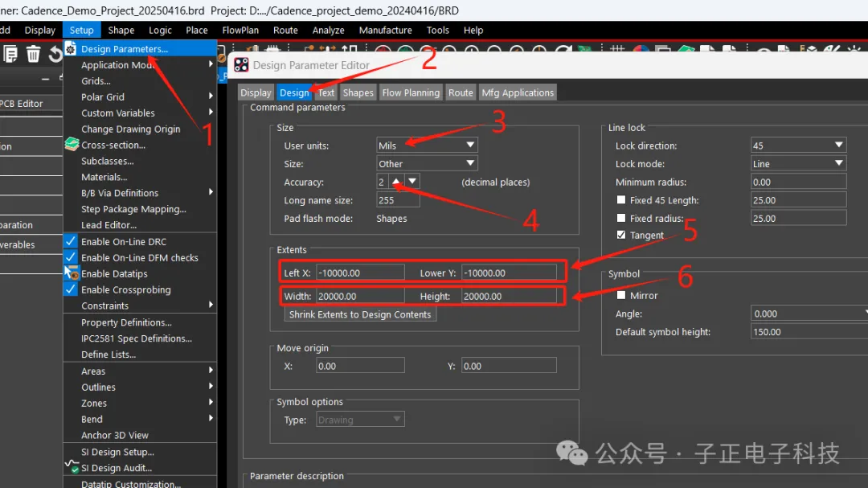Select the Design tab
868x488 pixels.
point(294,92)
